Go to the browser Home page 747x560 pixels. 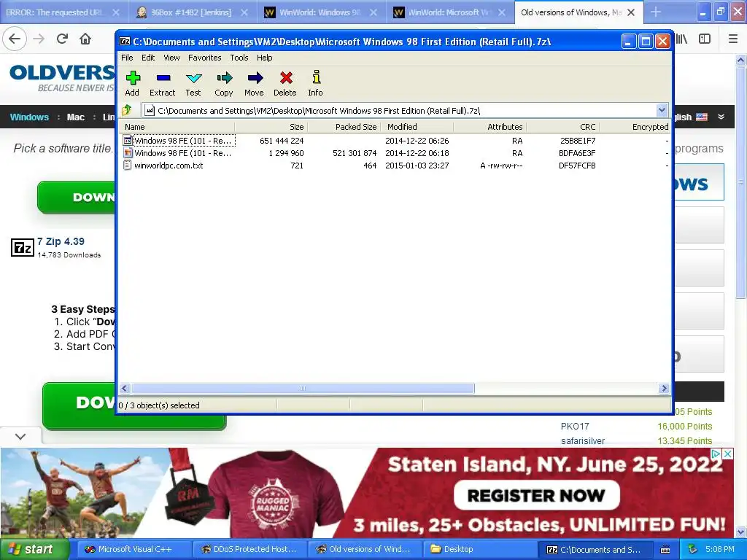coord(85,39)
